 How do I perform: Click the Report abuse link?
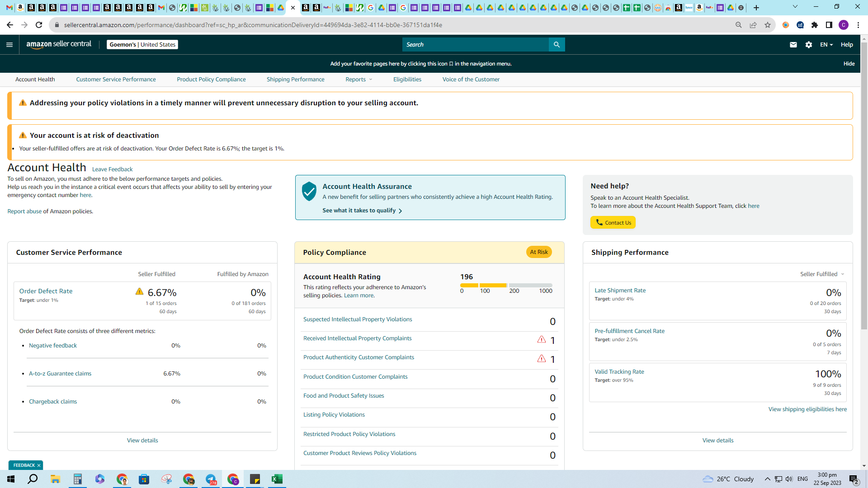[x=24, y=211]
